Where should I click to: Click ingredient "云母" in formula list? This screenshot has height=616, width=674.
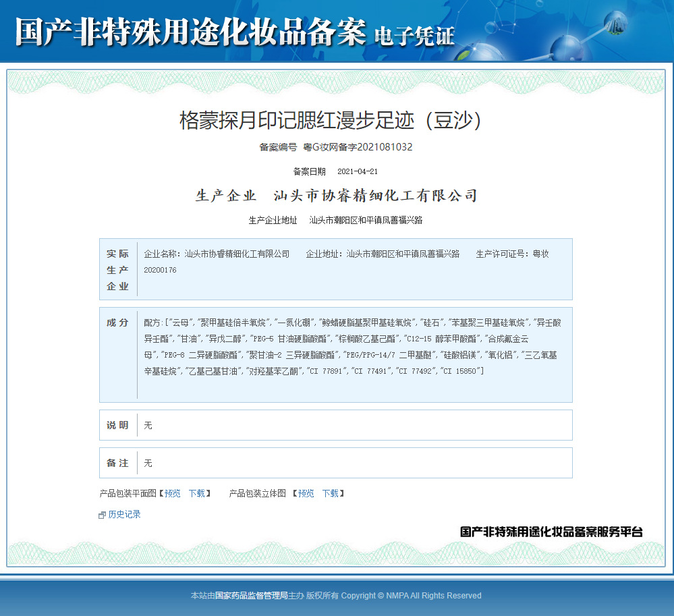pos(181,323)
